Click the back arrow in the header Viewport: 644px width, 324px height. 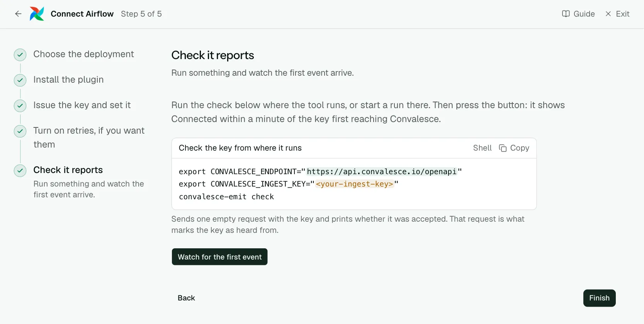[18, 14]
